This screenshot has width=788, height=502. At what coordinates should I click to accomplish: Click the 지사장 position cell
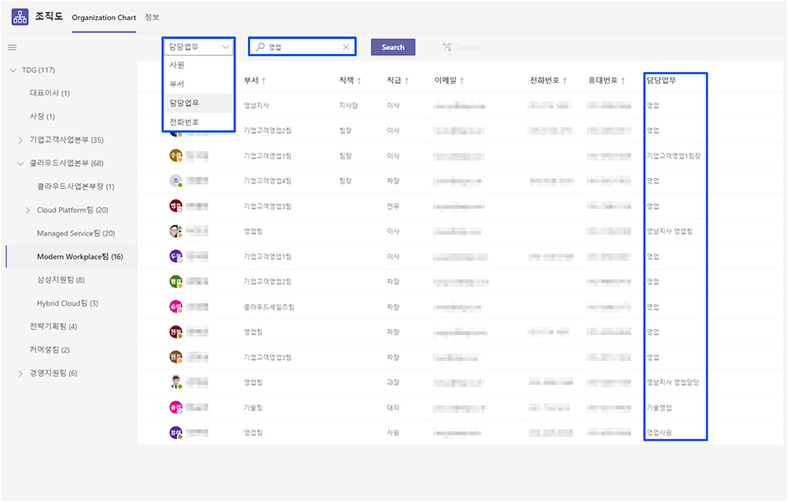pos(348,106)
